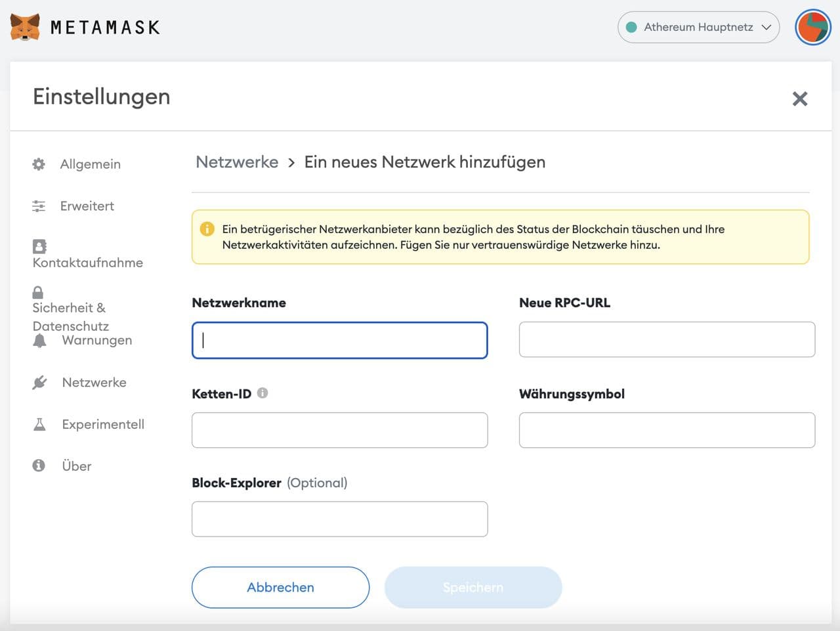
Task: Click the Allgemein gear icon
Action: (39, 164)
